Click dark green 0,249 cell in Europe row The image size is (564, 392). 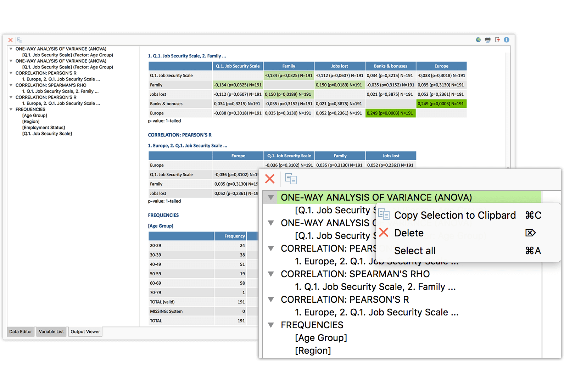click(x=390, y=113)
